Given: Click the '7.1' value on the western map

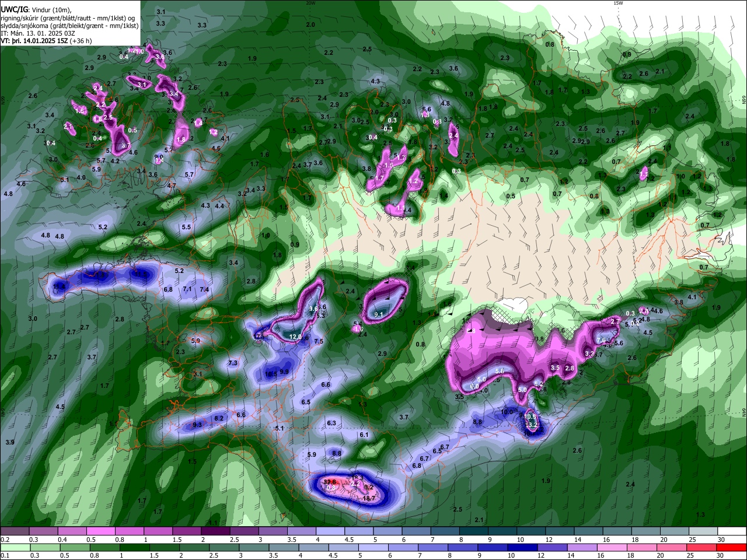Looking at the screenshot, I should coord(187,289).
